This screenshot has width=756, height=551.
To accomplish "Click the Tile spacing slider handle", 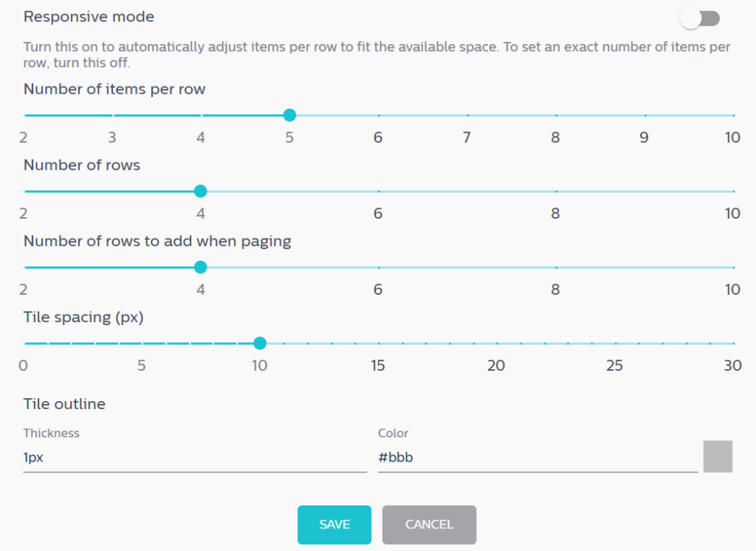I will (260, 343).
